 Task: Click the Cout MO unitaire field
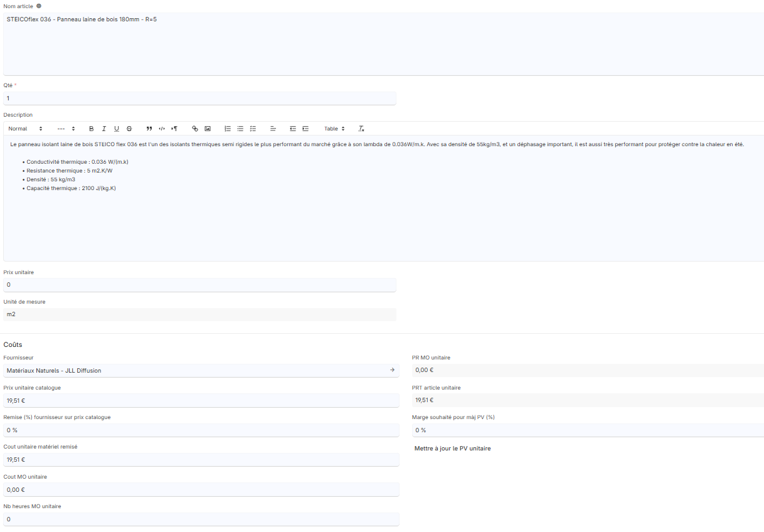(x=201, y=490)
